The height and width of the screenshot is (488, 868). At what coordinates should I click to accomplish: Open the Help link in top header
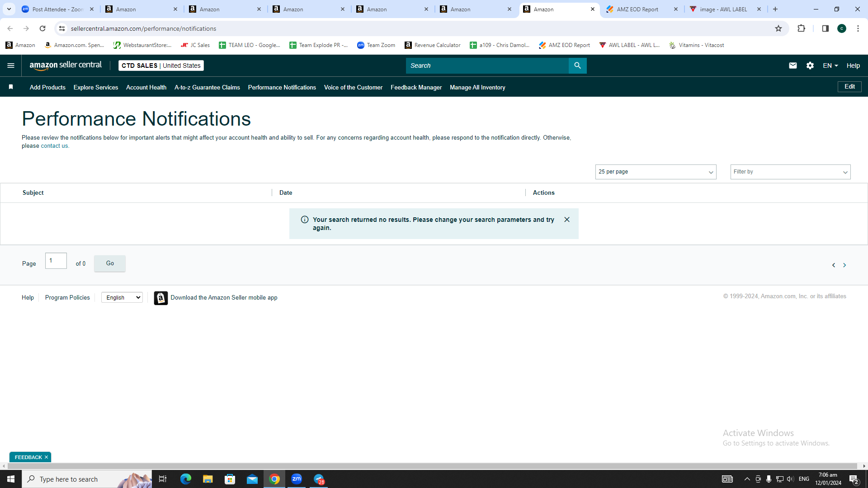[x=853, y=66]
